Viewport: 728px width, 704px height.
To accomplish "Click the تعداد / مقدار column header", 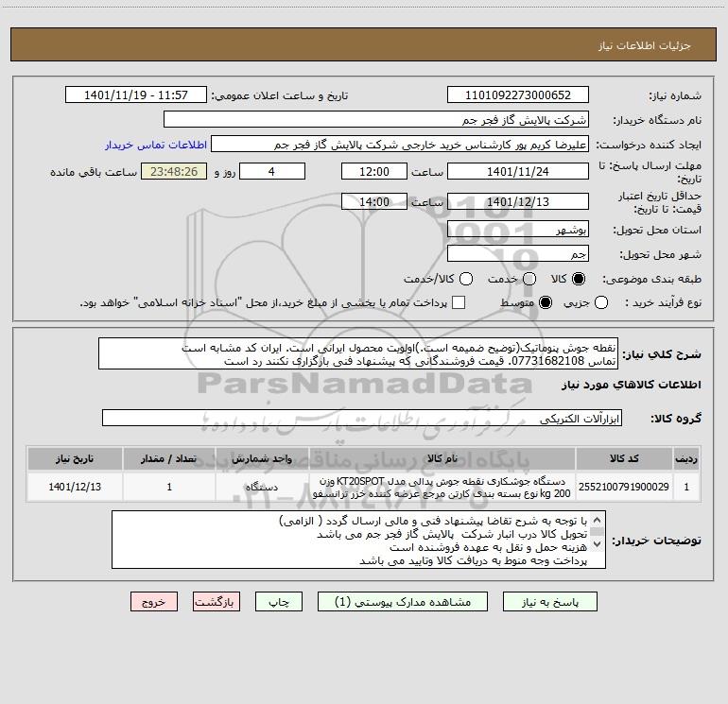I will coord(169,458).
